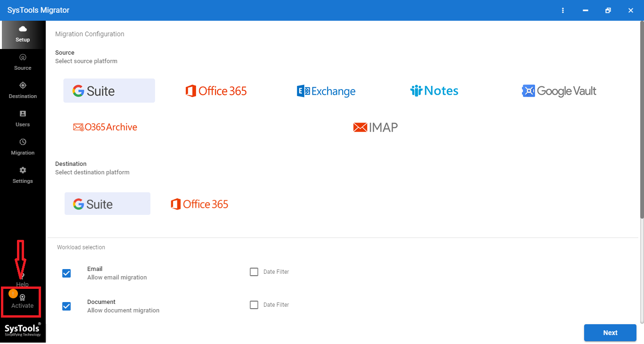Open the Help section
Viewport: 644px width, 344px height.
(x=22, y=280)
